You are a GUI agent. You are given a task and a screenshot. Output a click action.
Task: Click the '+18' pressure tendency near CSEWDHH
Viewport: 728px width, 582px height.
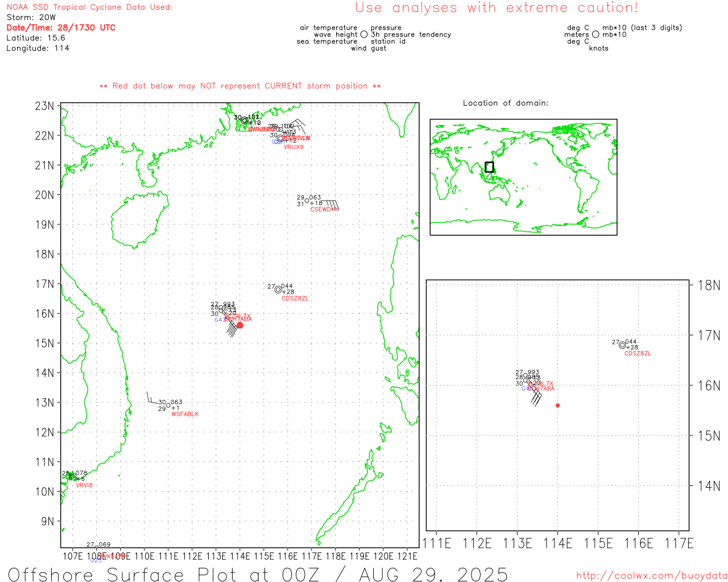click(x=316, y=203)
